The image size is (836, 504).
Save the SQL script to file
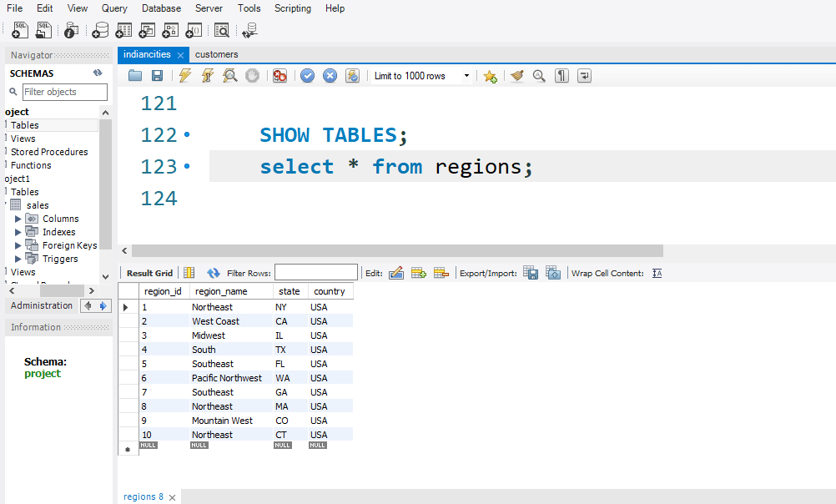(158, 75)
